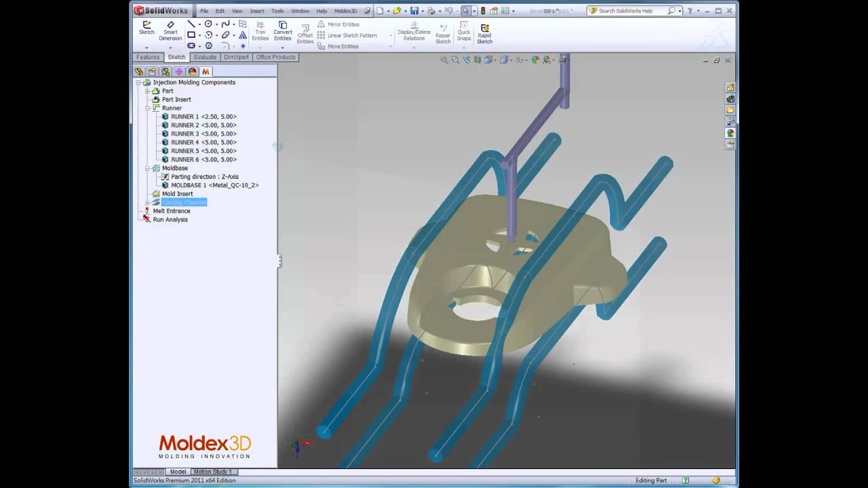Click the Mirror Entities button
868x488 pixels.
pyautogui.click(x=338, y=24)
